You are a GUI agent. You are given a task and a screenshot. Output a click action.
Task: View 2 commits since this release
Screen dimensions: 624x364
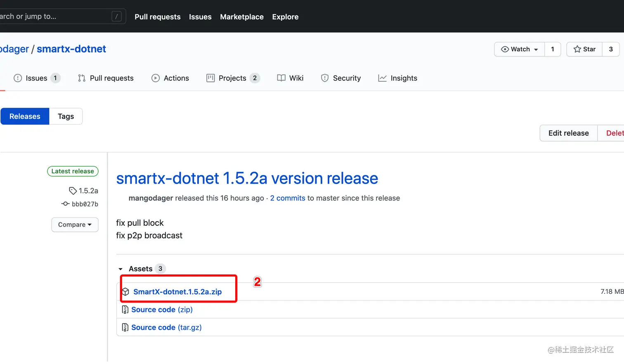[288, 198]
